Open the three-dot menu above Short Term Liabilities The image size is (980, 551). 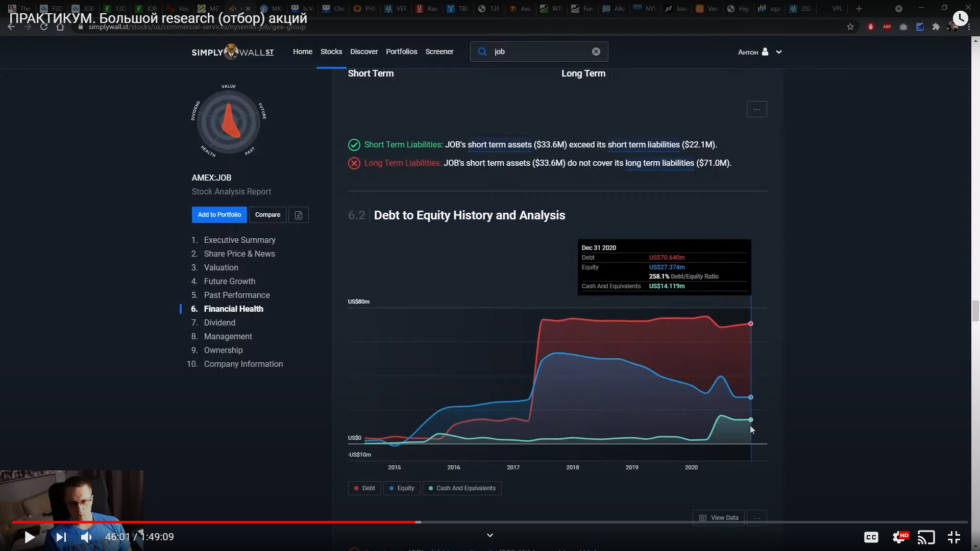click(x=756, y=109)
